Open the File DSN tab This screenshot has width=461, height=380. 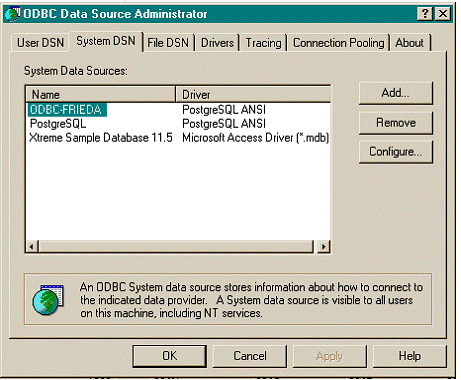(168, 43)
